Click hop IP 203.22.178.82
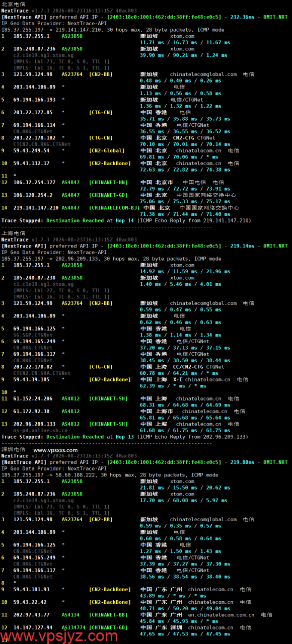This screenshot has height=644, width=292. tap(33, 367)
